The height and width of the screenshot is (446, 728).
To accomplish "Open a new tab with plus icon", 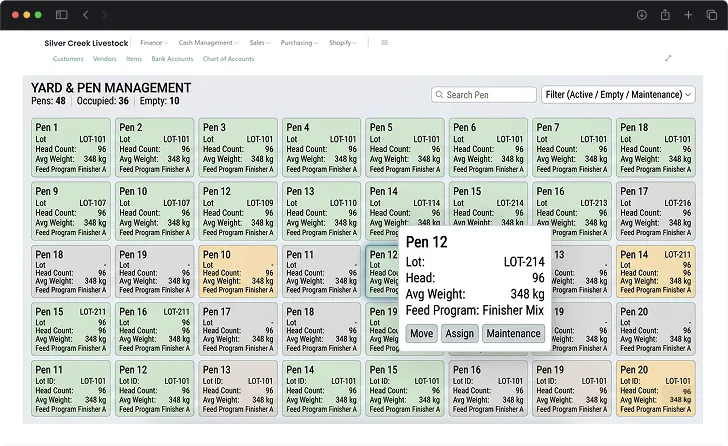I will (688, 15).
